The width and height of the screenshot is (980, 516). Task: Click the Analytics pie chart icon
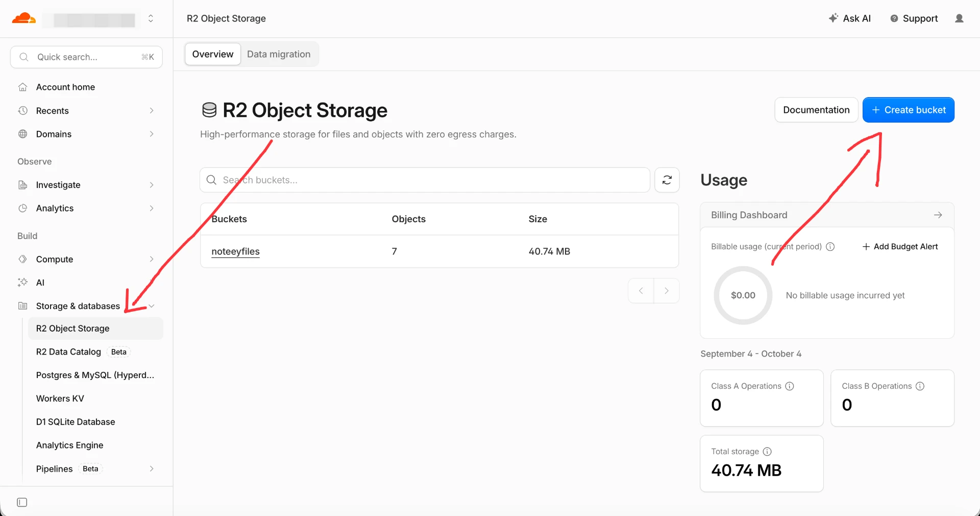point(22,208)
